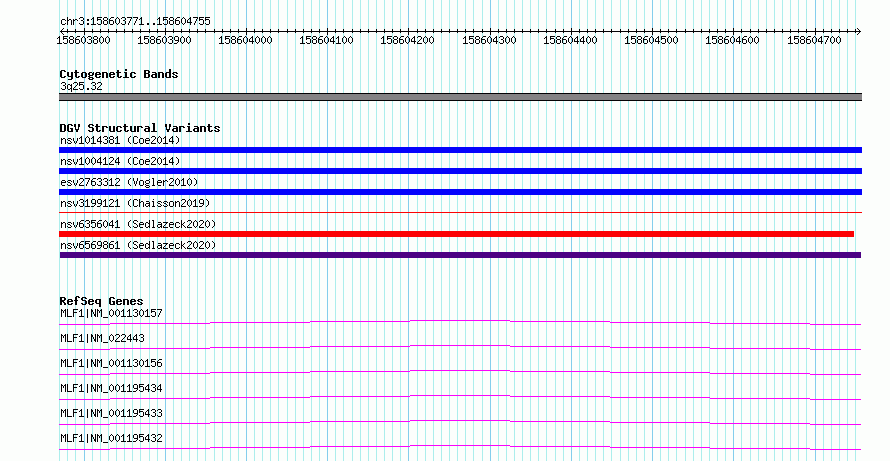Open transcript label MLF1|NM_001130157
The image size is (890, 461).
pos(111,313)
